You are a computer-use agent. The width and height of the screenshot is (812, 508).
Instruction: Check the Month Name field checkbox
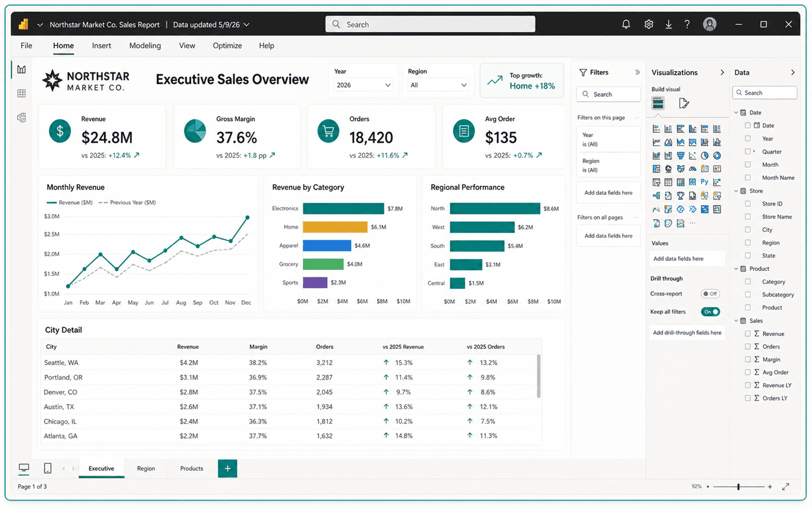[748, 178]
